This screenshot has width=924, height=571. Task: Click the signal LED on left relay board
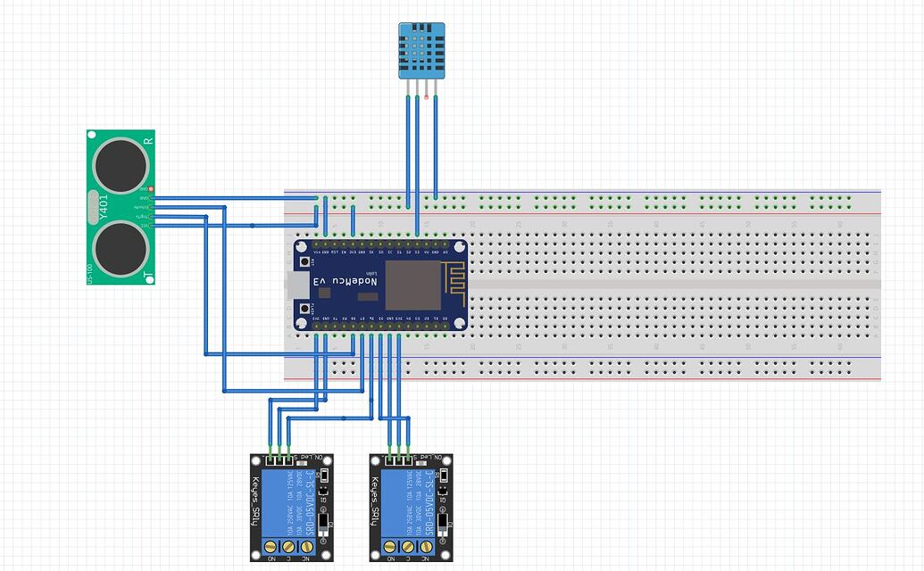coord(300,464)
